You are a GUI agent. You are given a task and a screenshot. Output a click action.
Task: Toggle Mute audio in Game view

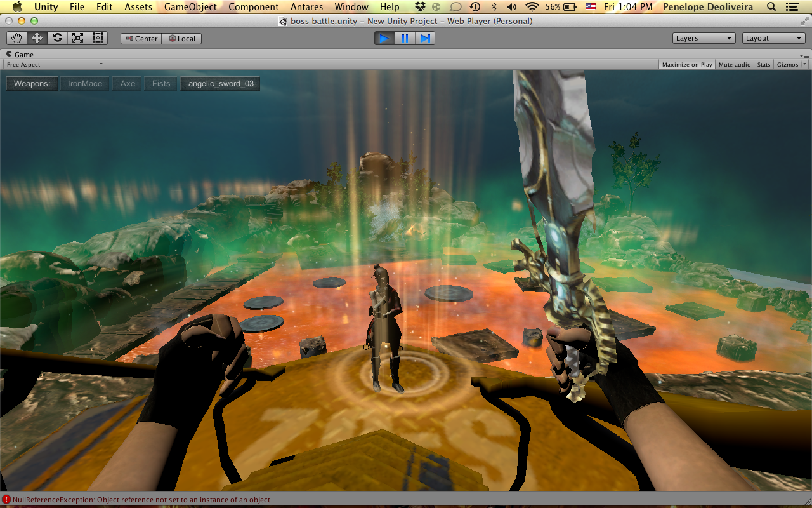734,65
